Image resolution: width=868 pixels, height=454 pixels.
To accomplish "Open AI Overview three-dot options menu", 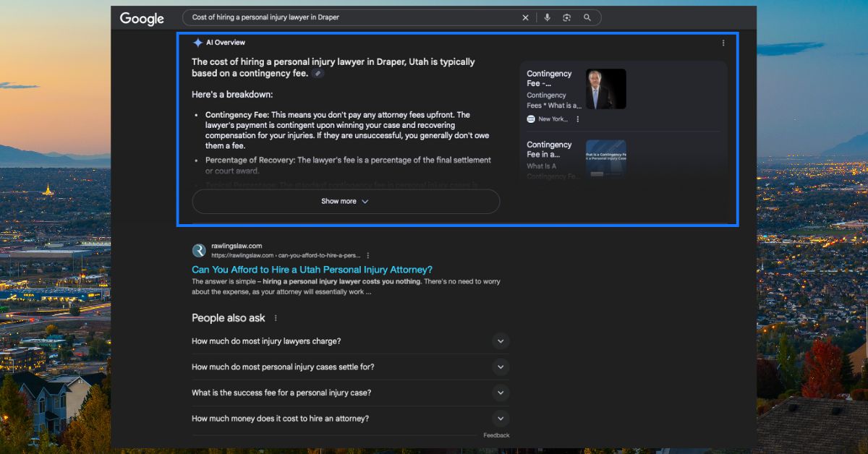I will [723, 43].
